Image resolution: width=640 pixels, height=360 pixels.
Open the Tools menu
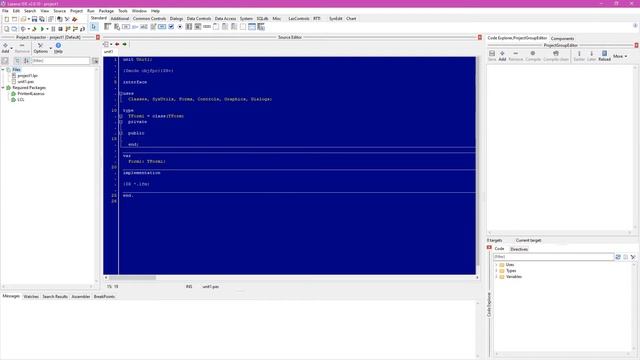(x=123, y=11)
